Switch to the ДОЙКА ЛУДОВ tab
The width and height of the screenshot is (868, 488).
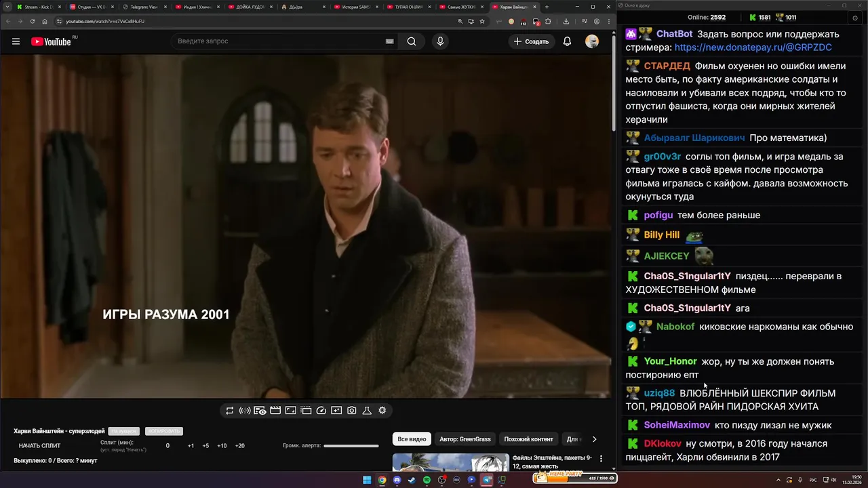[250, 7]
